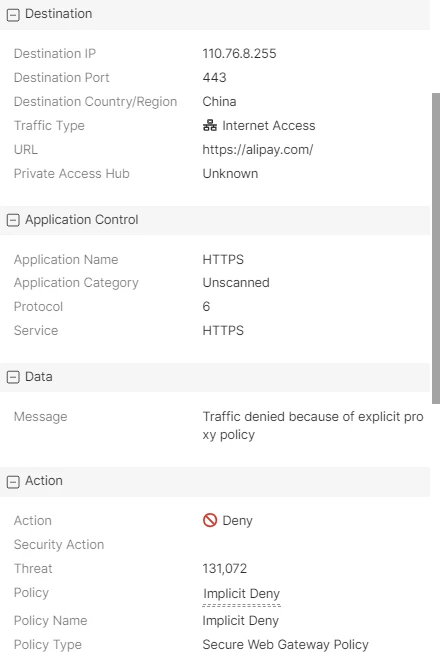440x658 pixels.
Task: Click the Deny action value
Action: [x=237, y=520]
